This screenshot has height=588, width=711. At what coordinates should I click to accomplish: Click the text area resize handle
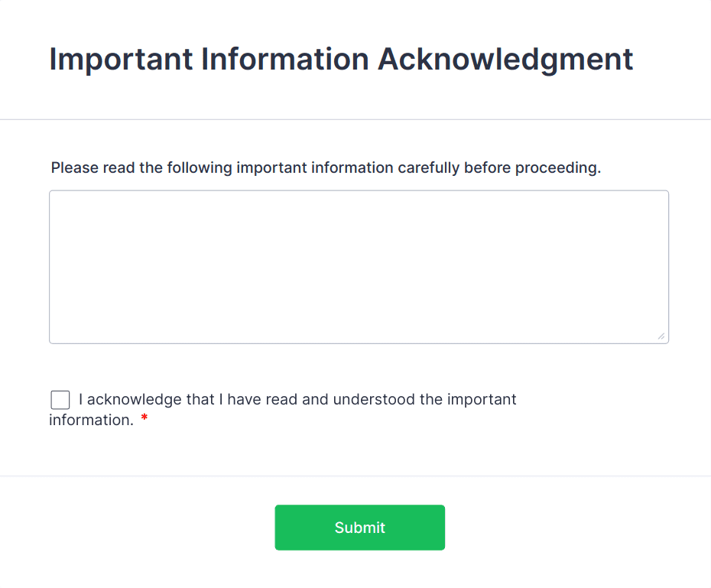(x=661, y=336)
